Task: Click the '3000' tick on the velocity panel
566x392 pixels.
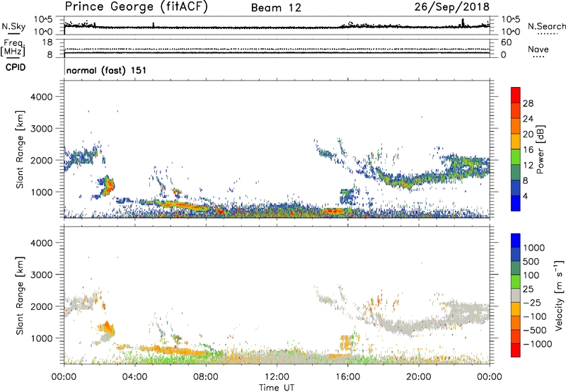Action: (41, 275)
